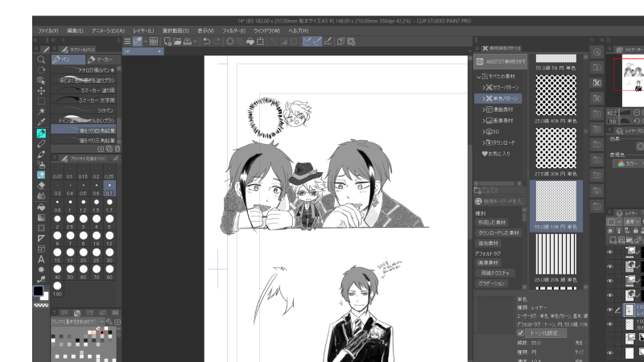Toggle Snap to Grid
This screenshot has width=644, height=362.
tap(328, 41)
